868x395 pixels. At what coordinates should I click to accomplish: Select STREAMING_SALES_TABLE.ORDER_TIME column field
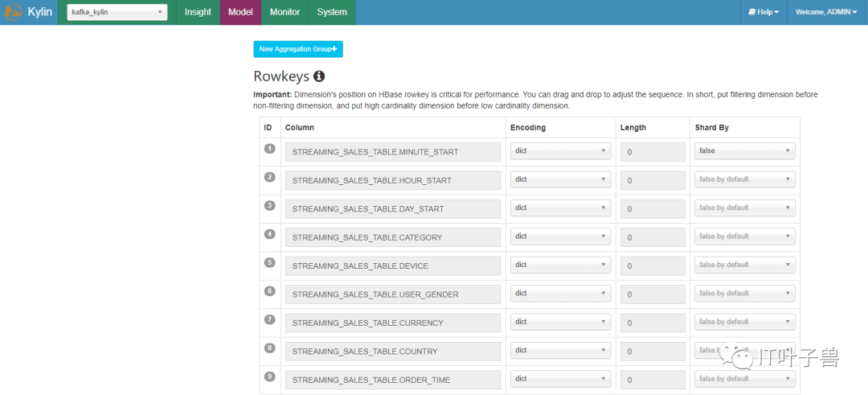click(x=393, y=380)
